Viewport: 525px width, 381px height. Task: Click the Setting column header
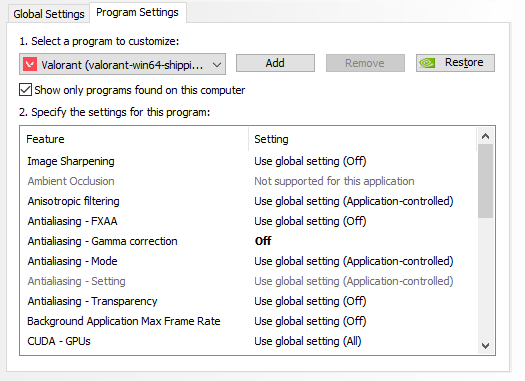tap(271, 139)
